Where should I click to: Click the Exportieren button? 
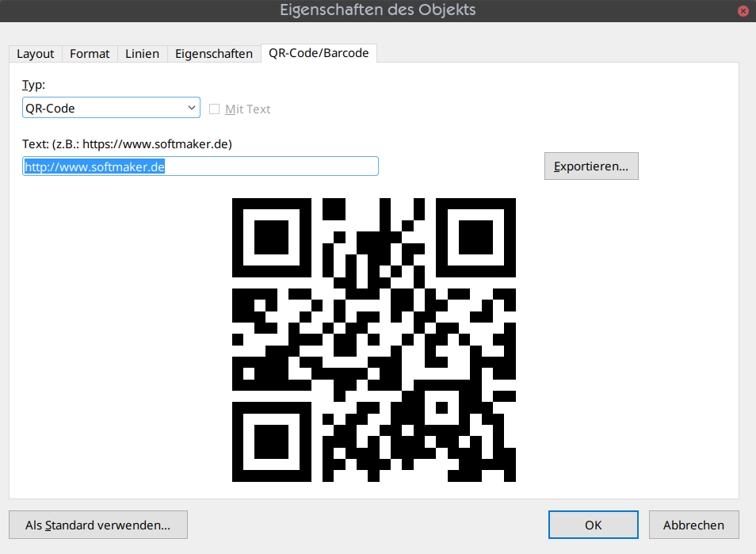tap(591, 166)
